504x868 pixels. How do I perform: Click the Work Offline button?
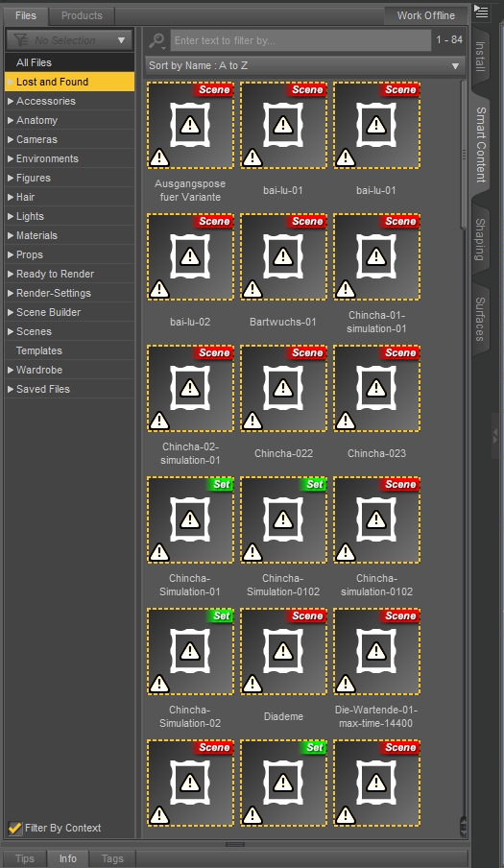point(425,15)
